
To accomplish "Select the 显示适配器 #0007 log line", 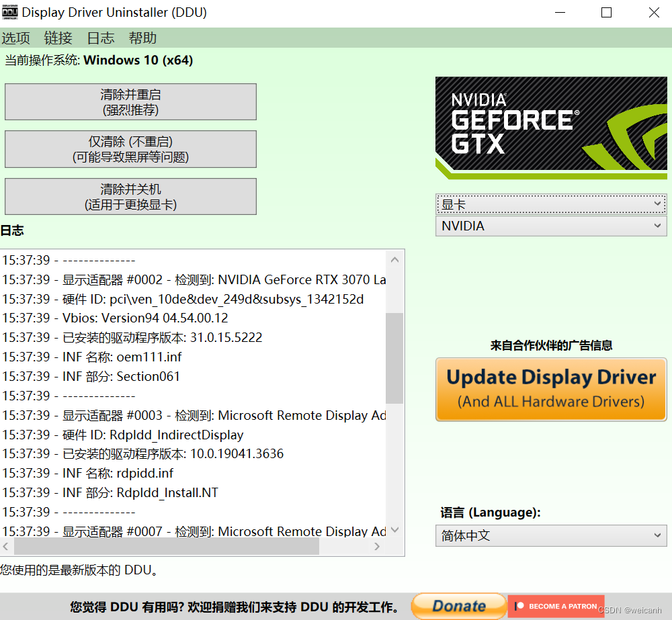I will [x=194, y=531].
